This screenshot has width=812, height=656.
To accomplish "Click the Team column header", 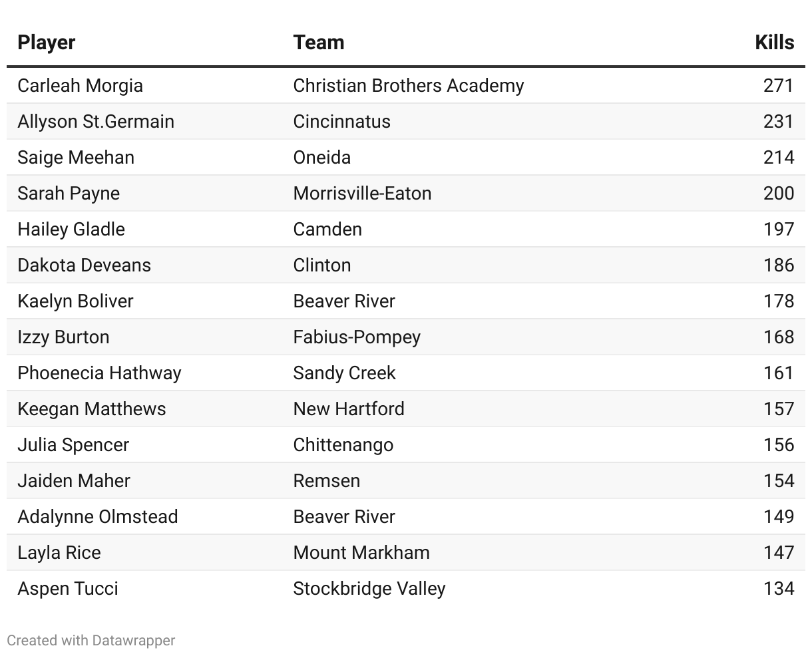I will [318, 43].
